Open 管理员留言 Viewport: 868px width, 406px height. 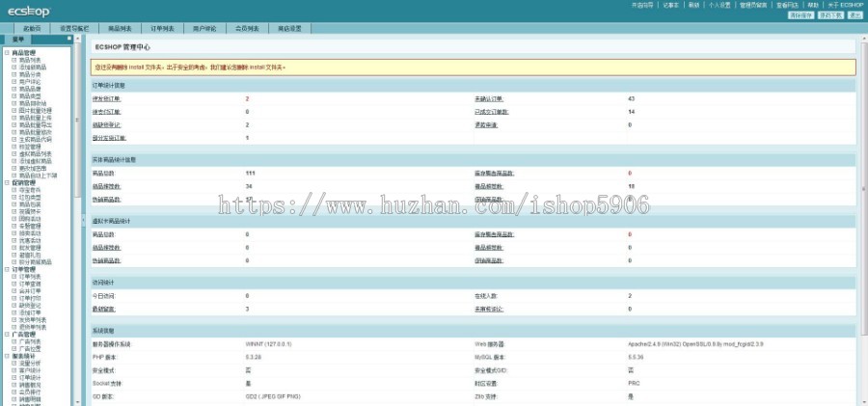(753, 5)
